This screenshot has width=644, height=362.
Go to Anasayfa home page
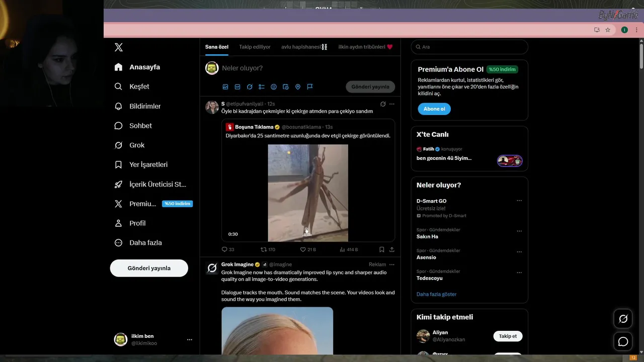tap(137, 67)
